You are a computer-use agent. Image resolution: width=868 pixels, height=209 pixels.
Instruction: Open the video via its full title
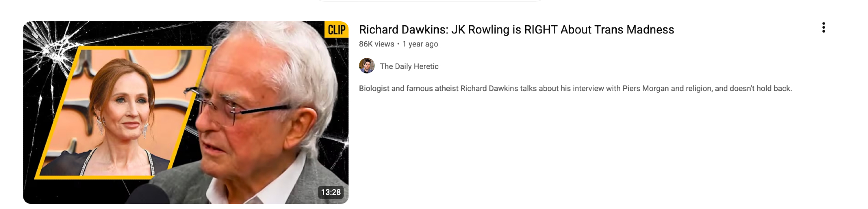pyautogui.click(x=516, y=30)
